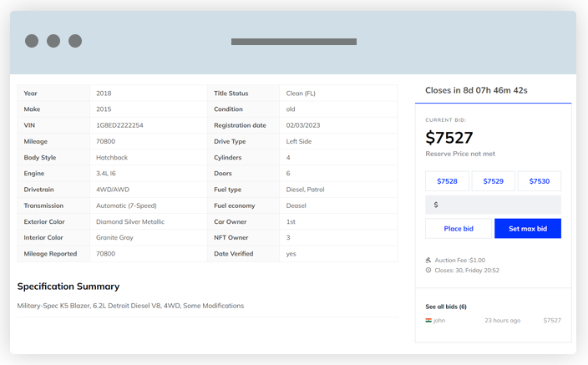The image size is (588, 365).
Task: Click the $7528 quick bid button
Action: click(447, 181)
